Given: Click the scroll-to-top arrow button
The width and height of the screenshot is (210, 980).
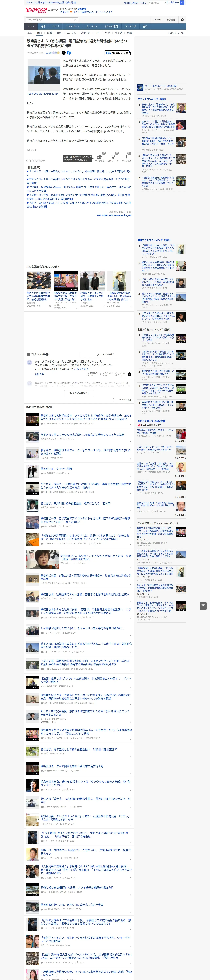Looking at the screenshot, I should [x=203, y=606].
